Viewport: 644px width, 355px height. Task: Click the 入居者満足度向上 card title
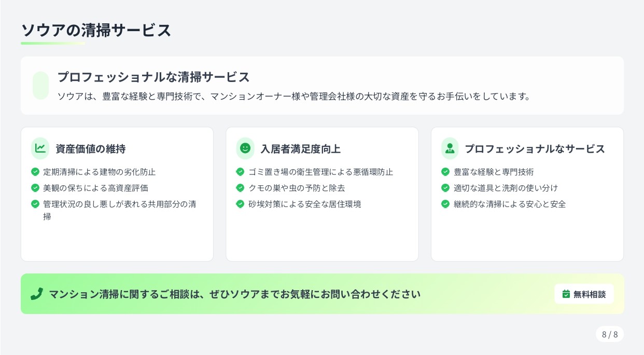click(x=301, y=149)
